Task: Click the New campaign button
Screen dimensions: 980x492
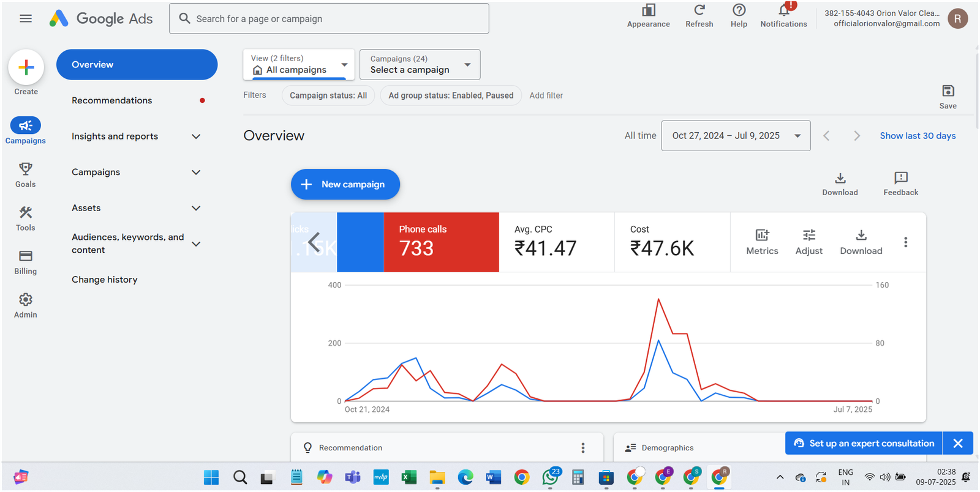Action: coord(345,184)
